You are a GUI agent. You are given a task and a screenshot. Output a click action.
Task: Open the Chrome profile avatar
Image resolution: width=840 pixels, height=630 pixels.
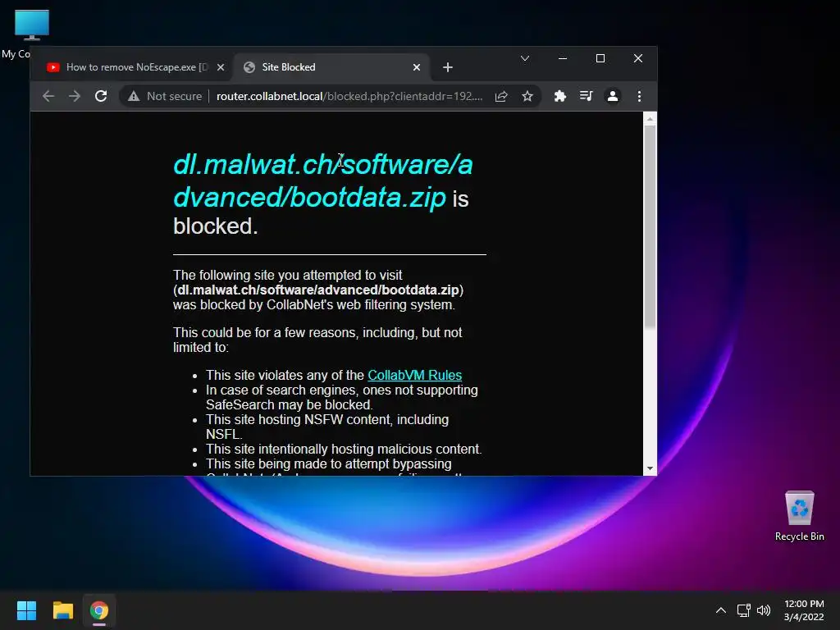(612, 97)
